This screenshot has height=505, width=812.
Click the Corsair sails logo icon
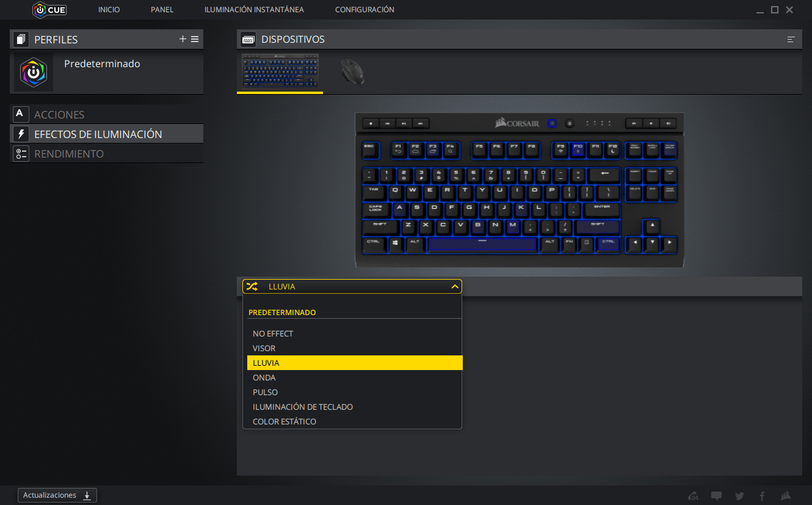pos(786,496)
